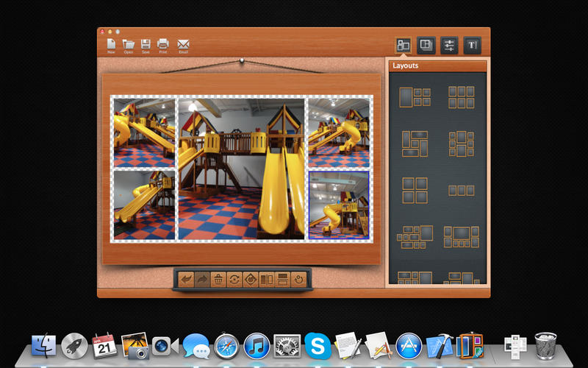Open Safari from the dock
This screenshot has height=368, width=588.
coord(226,344)
